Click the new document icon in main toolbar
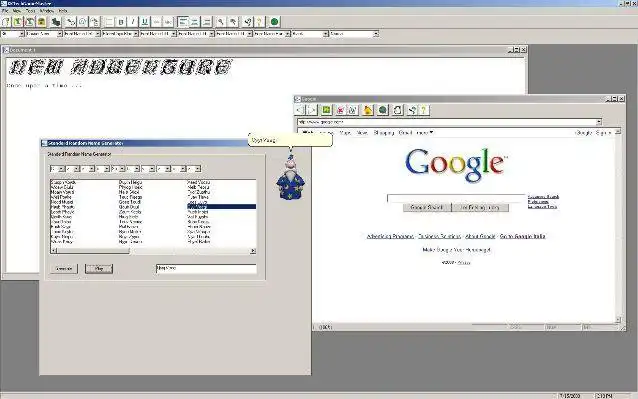The height and width of the screenshot is (399, 638). click(6, 22)
